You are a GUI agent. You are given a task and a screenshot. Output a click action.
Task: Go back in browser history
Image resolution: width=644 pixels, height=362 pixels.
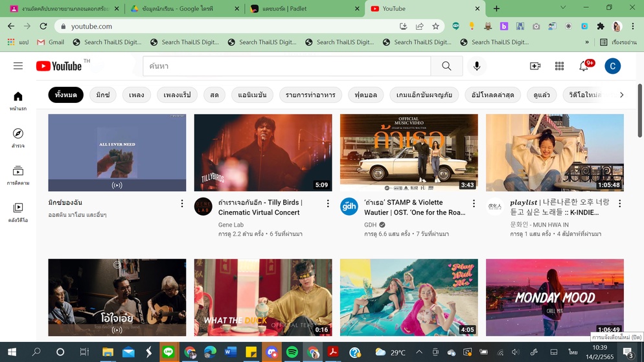point(11,27)
